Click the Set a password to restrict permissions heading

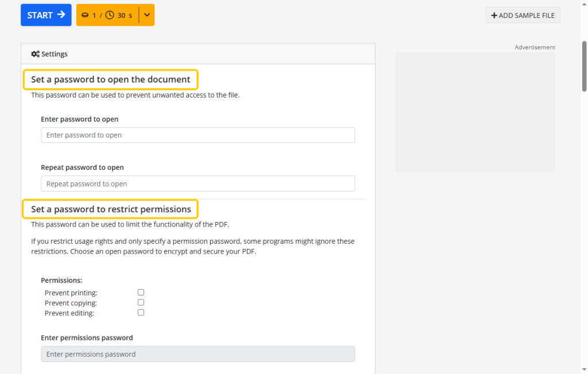[x=111, y=209]
